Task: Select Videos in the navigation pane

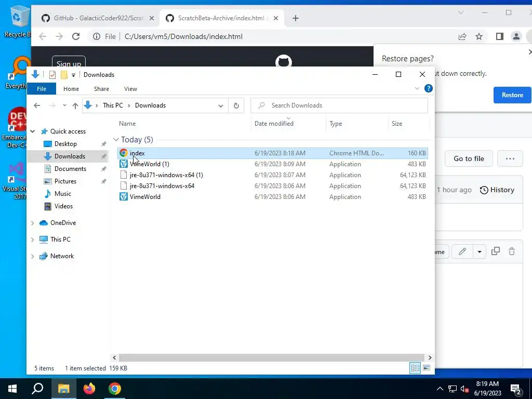Action: click(x=63, y=206)
